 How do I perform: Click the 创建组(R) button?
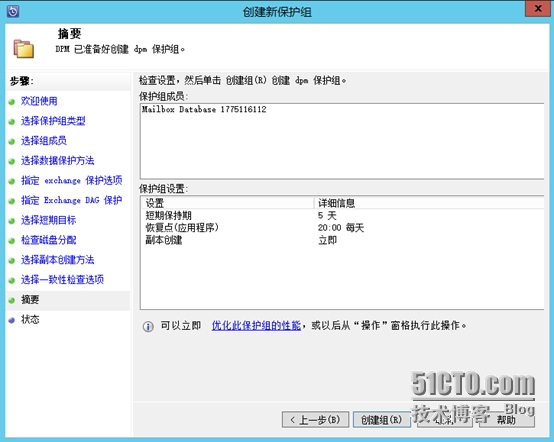[x=382, y=419]
